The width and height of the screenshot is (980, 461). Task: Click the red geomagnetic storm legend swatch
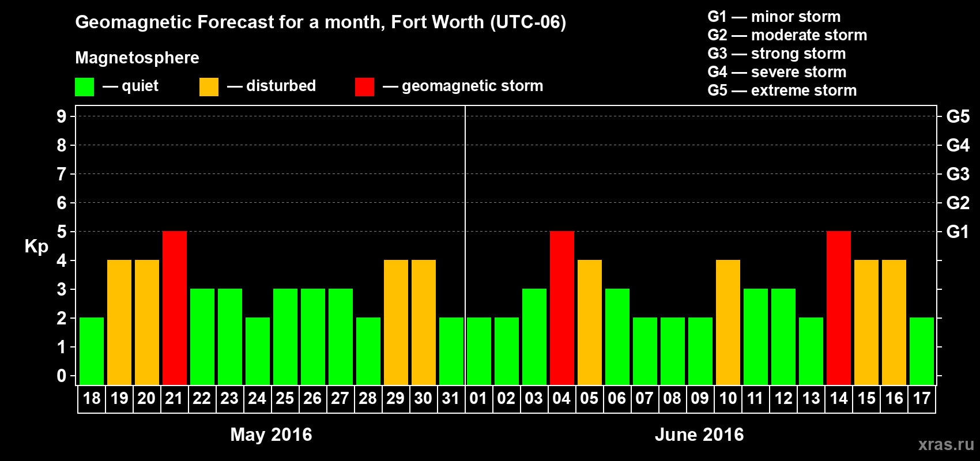point(364,87)
